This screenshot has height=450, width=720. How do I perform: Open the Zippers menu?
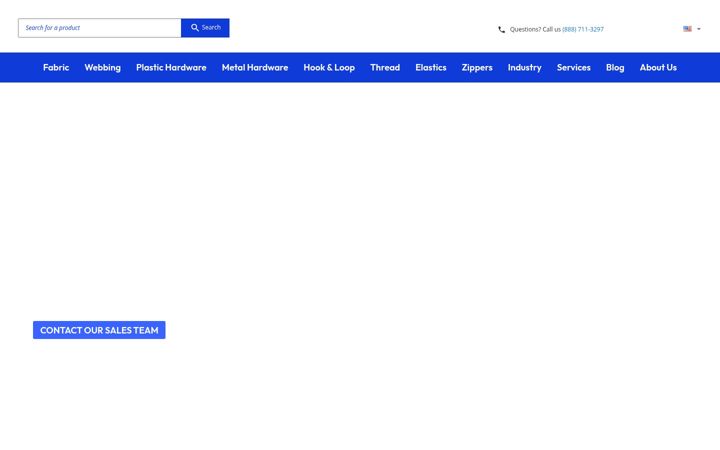click(x=477, y=68)
